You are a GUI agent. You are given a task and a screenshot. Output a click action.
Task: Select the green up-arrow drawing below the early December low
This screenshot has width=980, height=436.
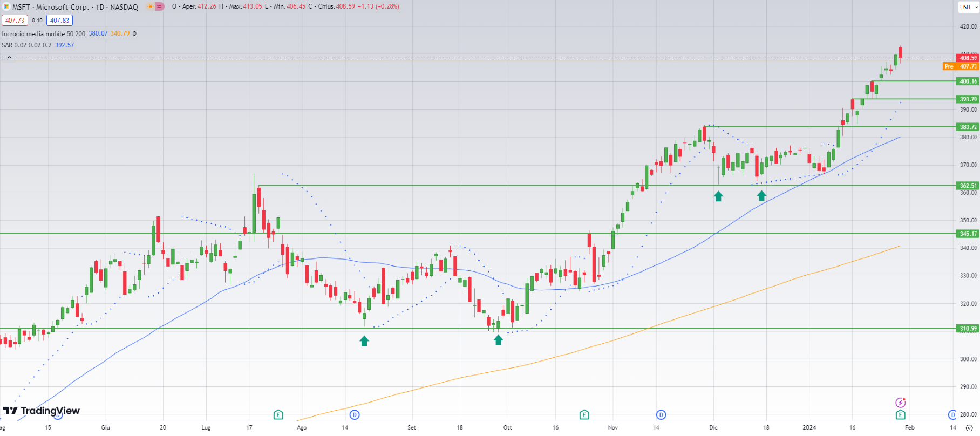[718, 196]
